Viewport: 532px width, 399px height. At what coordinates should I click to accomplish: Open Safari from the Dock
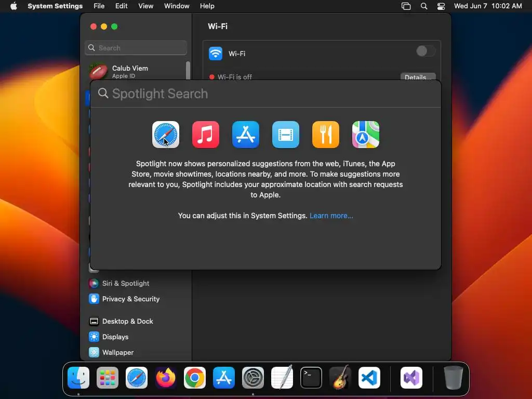[137, 378]
